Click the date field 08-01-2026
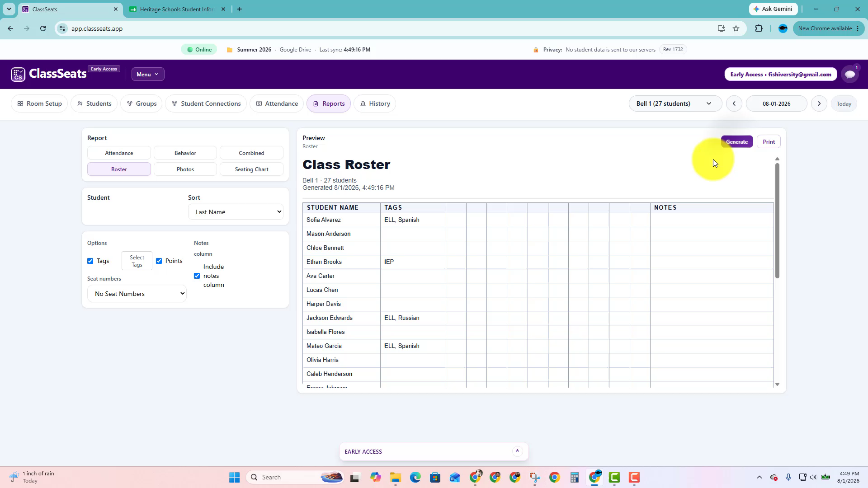868x488 pixels. click(776, 103)
